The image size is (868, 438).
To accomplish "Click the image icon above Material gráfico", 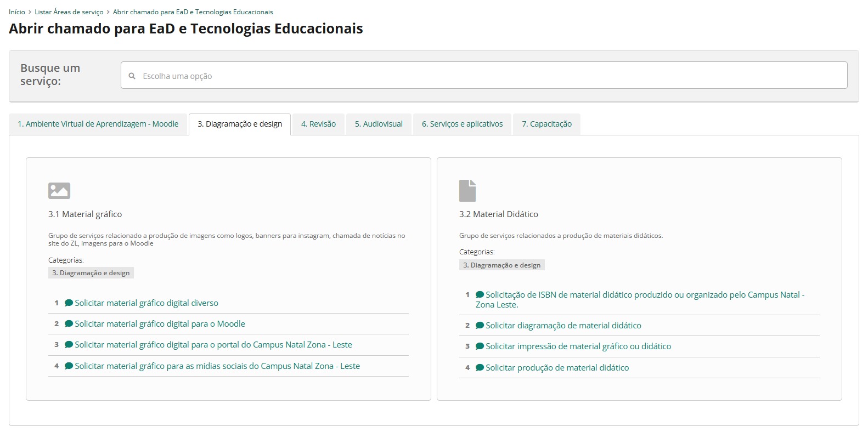I will pyautogui.click(x=59, y=191).
